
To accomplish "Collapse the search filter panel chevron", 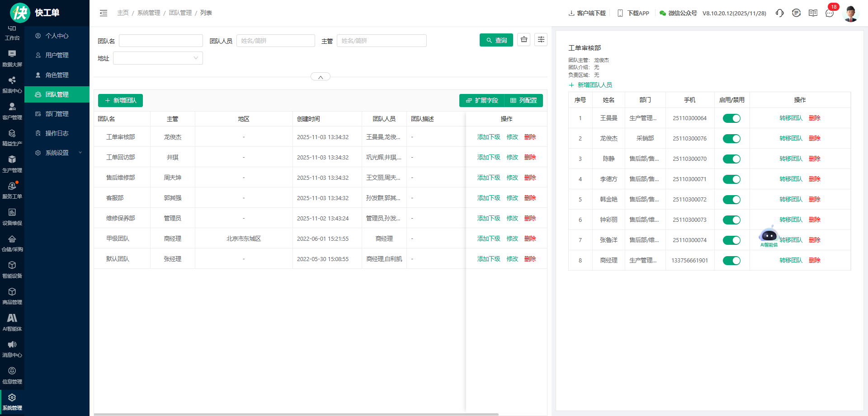I will coord(321,77).
